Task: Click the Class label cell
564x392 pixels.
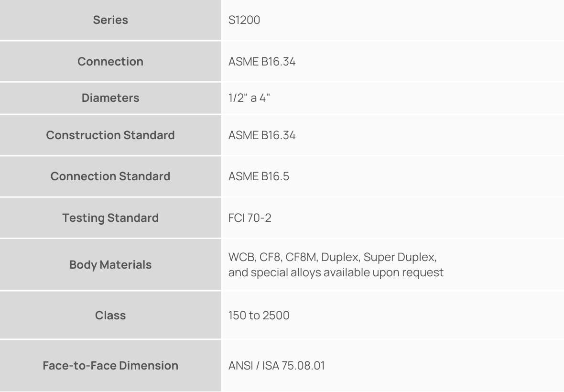Action: click(110, 316)
